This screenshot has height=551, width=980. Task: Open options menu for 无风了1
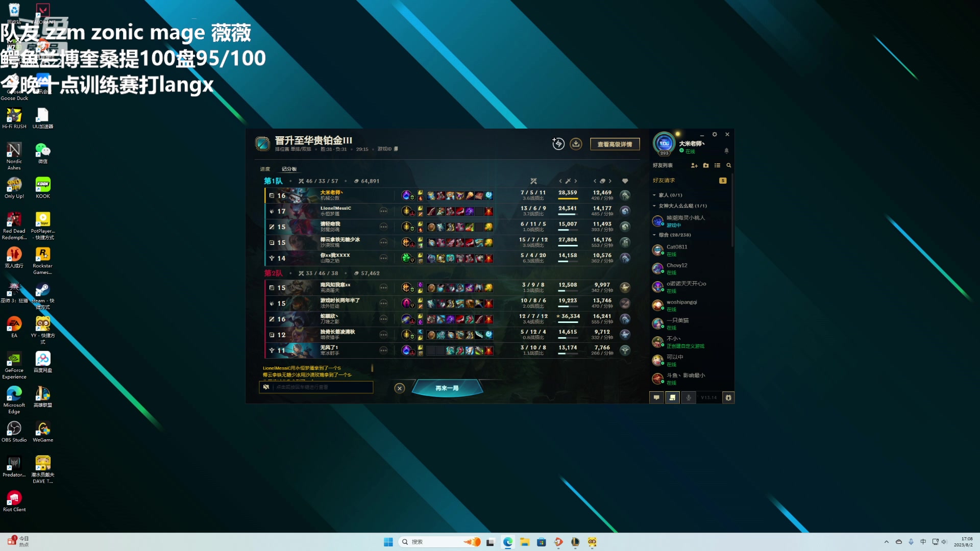click(383, 350)
